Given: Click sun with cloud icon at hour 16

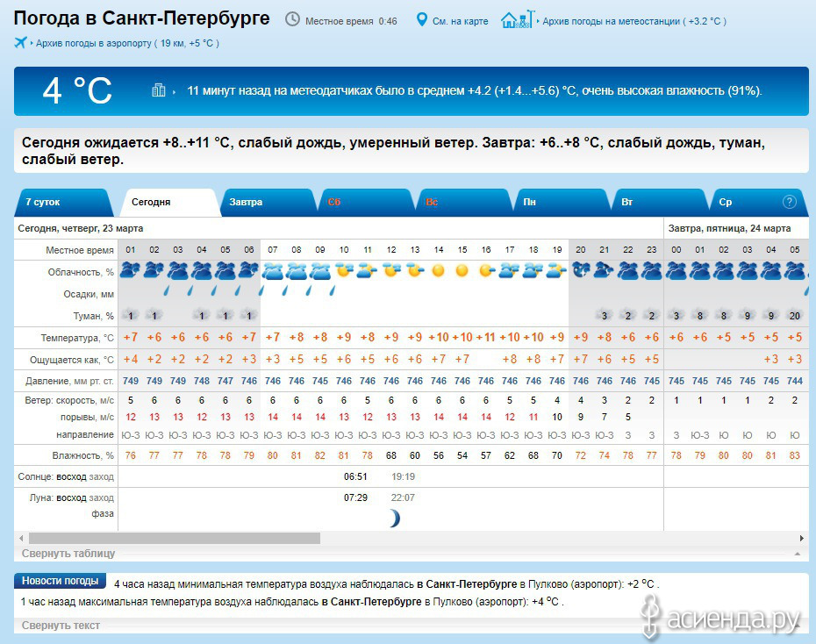Looking at the screenshot, I should [486, 270].
